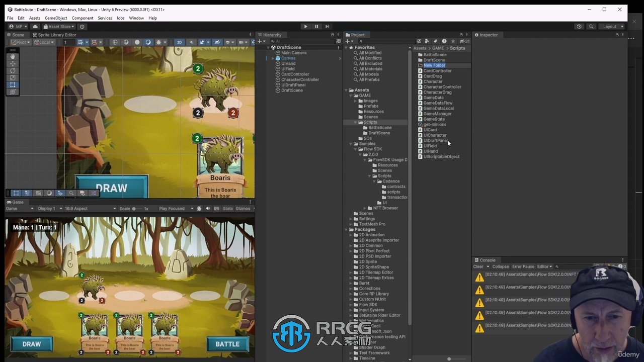Viewport: 644px width, 362px height.
Task: Adjust the Project icon size slider
Action: [x=450, y=358]
